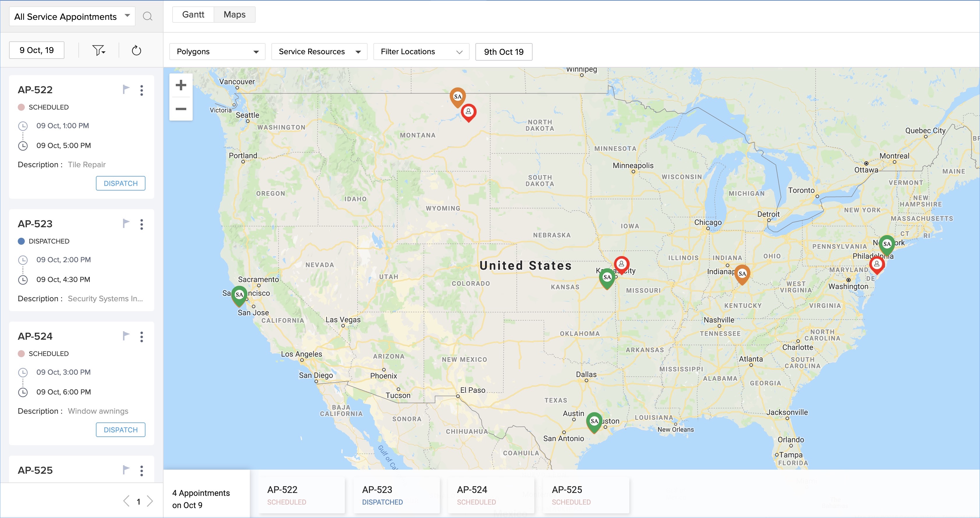
Task: Select the Maps tab
Action: tap(234, 15)
